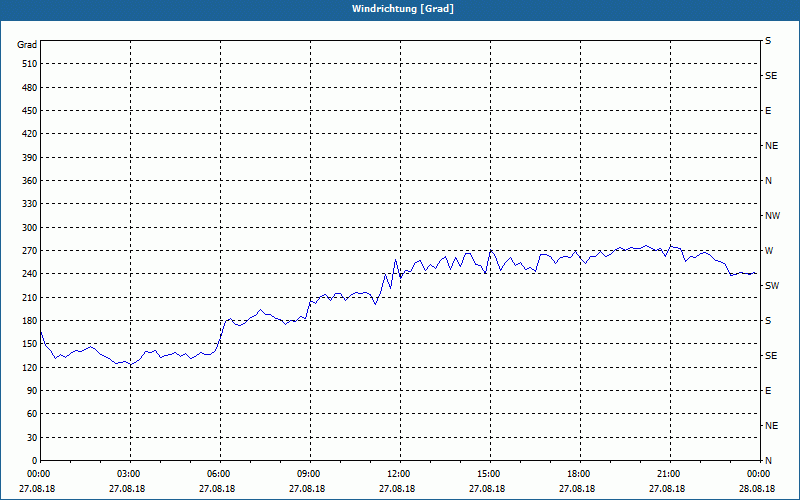Click the E compass label level with 450
Screen dimensions: 800x500
(768, 111)
